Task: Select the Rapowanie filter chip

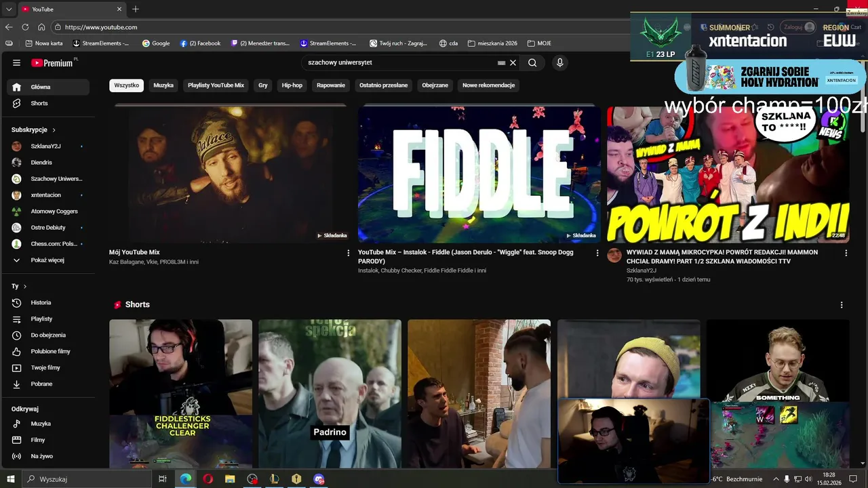Action: pyautogui.click(x=331, y=85)
